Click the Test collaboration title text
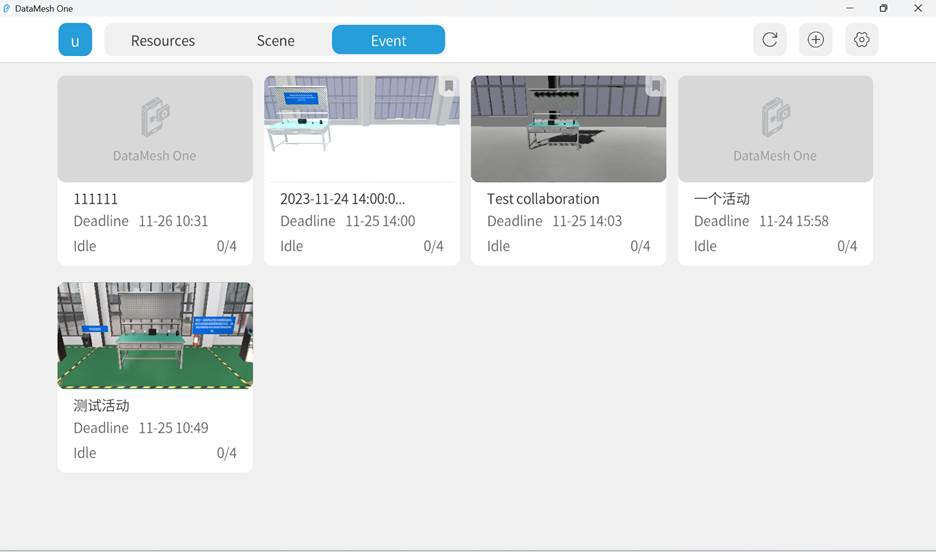The image size is (936, 552). click(543, 199)
